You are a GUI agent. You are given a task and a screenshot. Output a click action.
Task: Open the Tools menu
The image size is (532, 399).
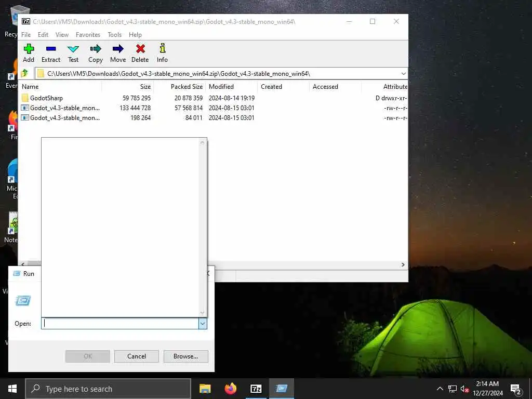pos(114,35)
